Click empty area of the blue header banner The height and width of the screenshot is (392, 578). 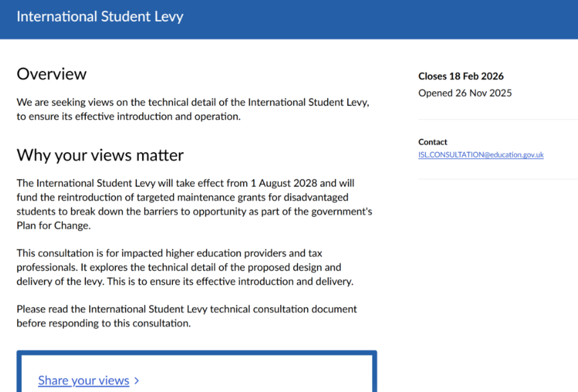point(386,18)
